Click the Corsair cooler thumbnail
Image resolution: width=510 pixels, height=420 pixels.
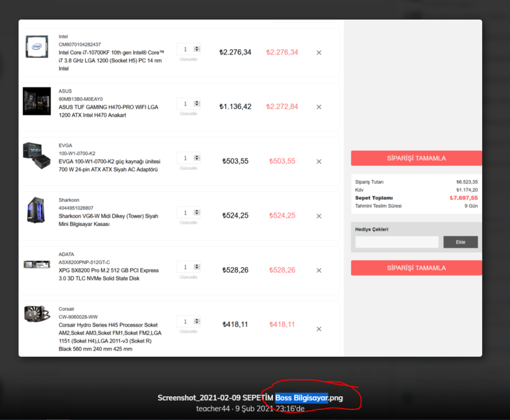(37, 314)
